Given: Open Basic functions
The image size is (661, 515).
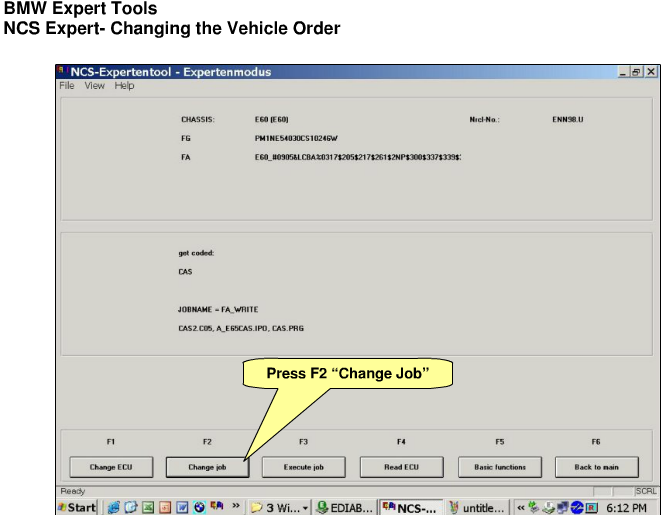Looking at the screenshot, I should click(500, 467).
